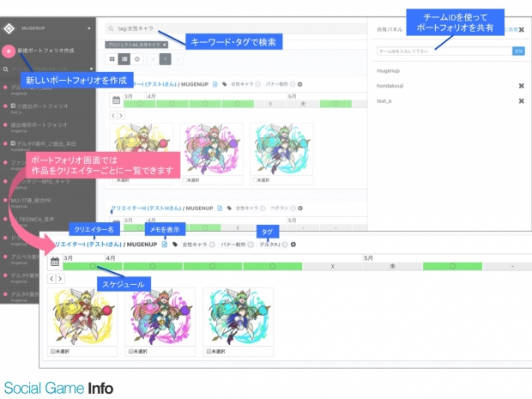The height and width of the screenshot is (399, 532).
Task: Click the MUGENUP diamond logo icon
Action: coord(9,28)
